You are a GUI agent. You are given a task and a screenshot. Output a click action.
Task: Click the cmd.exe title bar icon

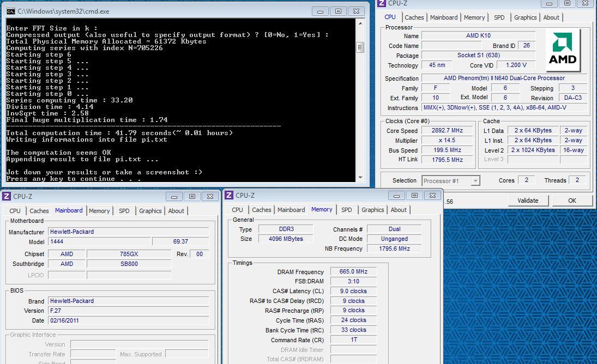click(x=11, y=11)
